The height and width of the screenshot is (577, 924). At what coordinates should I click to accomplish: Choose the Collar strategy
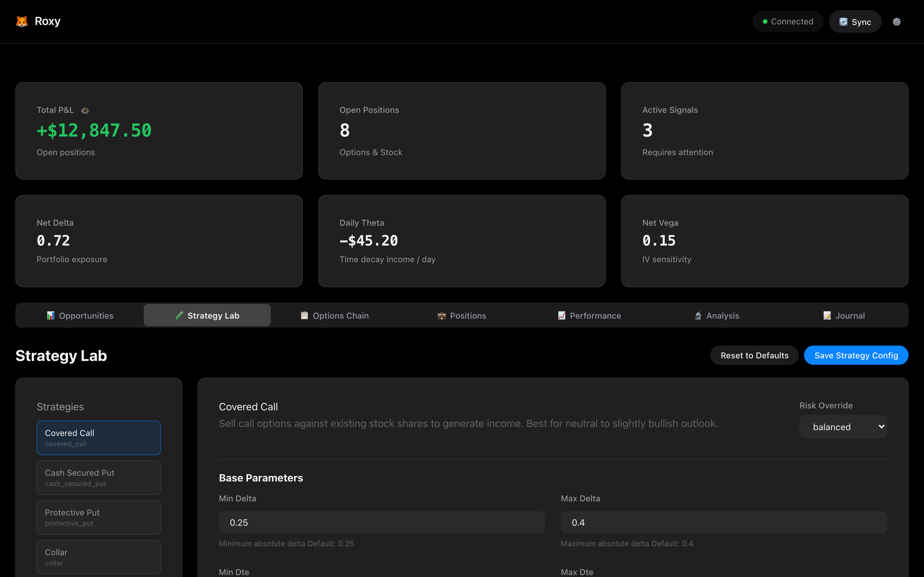click(98, 557)
